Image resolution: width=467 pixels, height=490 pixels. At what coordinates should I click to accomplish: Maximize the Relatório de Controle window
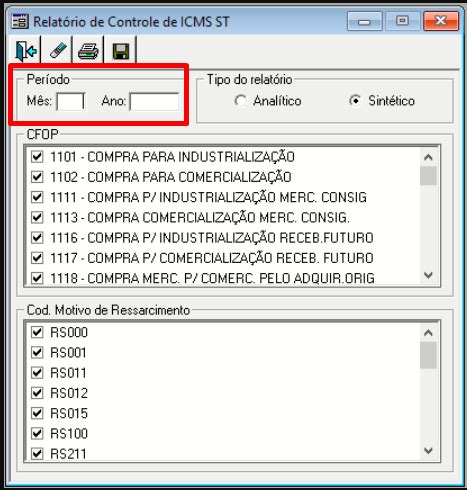point(402,22)
